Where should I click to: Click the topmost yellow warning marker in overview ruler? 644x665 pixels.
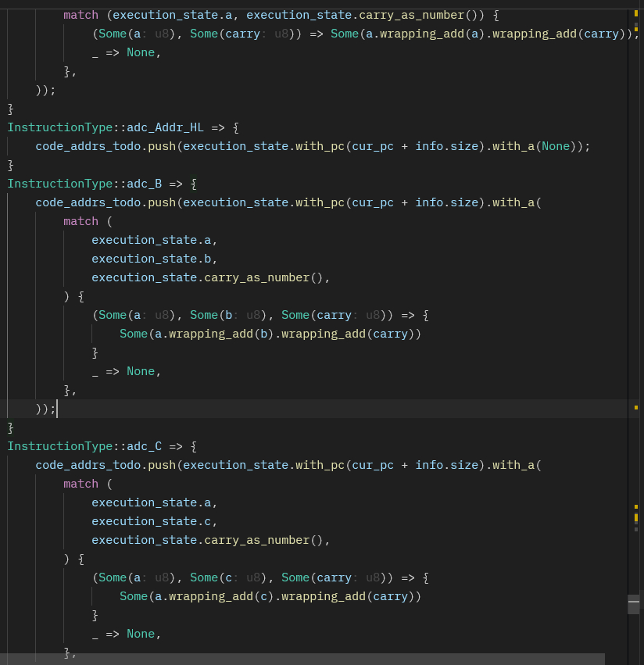(x=635, y=14)
